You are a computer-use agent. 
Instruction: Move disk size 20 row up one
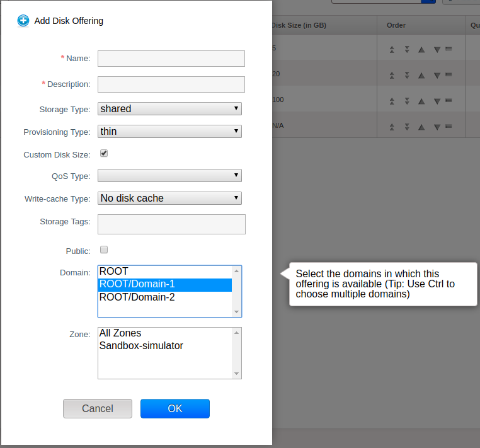click(x=421, y=75)
